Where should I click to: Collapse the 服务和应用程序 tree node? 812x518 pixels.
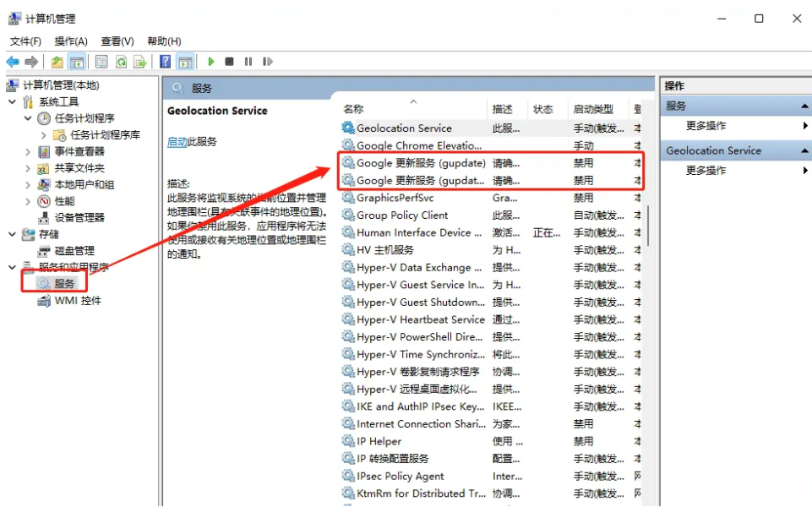13,267
